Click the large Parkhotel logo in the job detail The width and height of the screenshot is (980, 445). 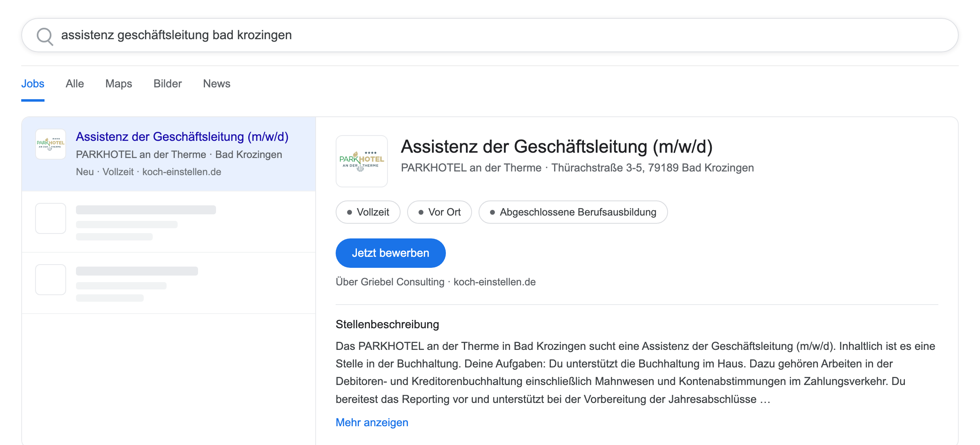point(362,161)
